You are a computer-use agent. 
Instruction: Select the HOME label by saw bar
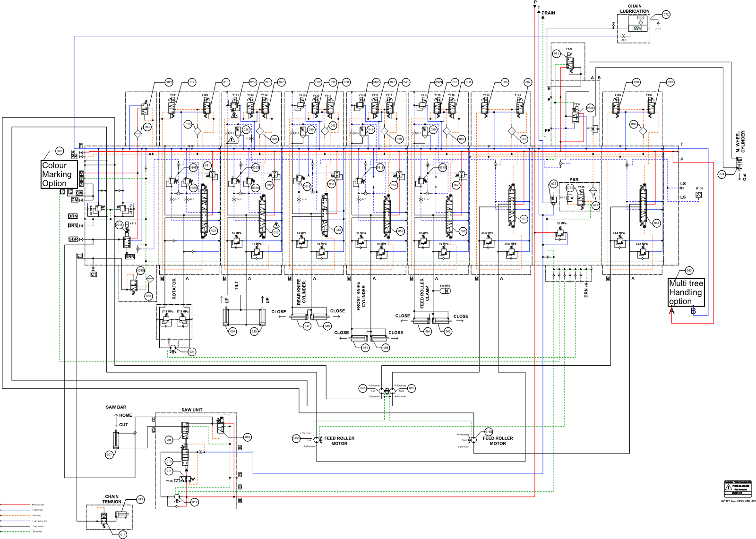point(126,415)
